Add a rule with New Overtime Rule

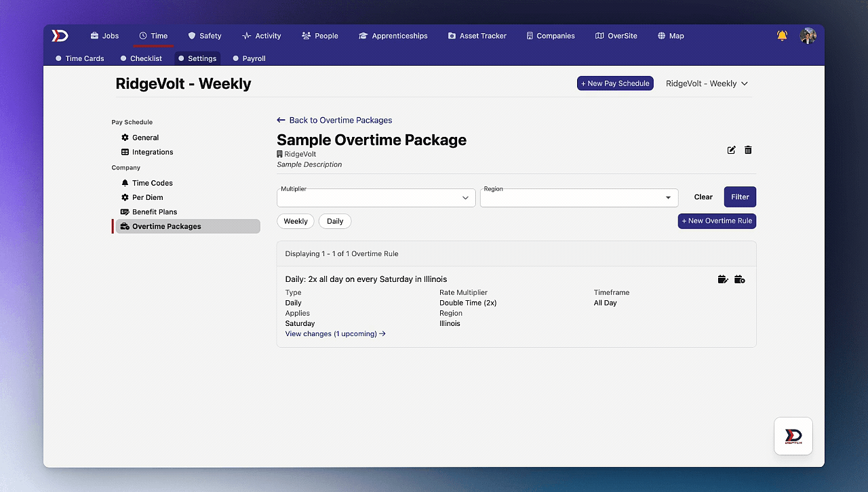pyautogui.click(x=717, y=221)
